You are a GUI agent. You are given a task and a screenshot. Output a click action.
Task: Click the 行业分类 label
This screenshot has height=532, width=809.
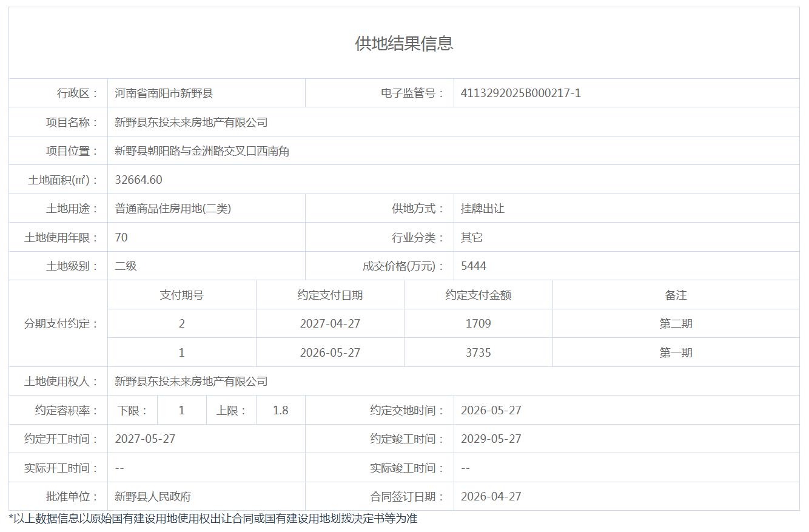pos(418,238)
